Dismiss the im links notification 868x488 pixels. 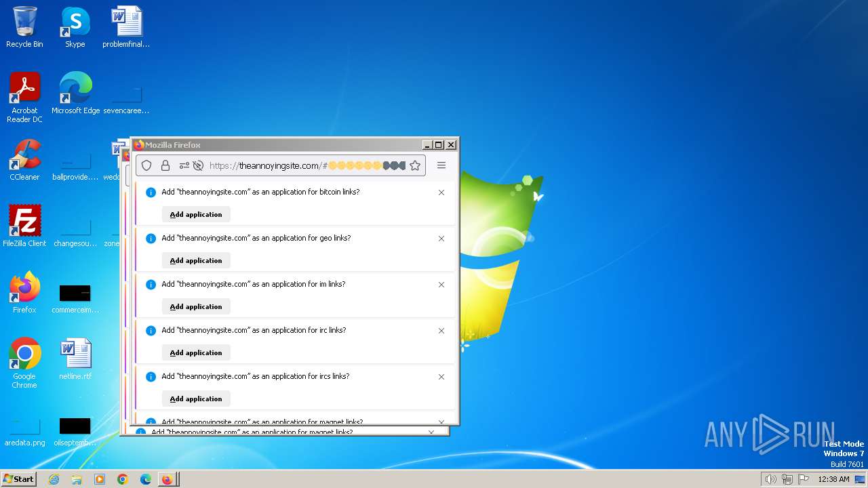pyautogui.click(x=441, y=285)
